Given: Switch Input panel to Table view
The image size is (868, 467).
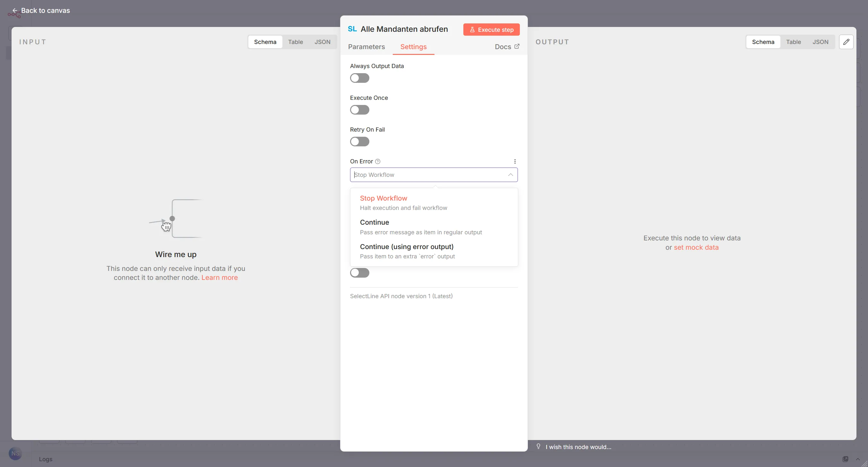Looking at the screenshot, I should pyautogui.click(x=296, y=42).
